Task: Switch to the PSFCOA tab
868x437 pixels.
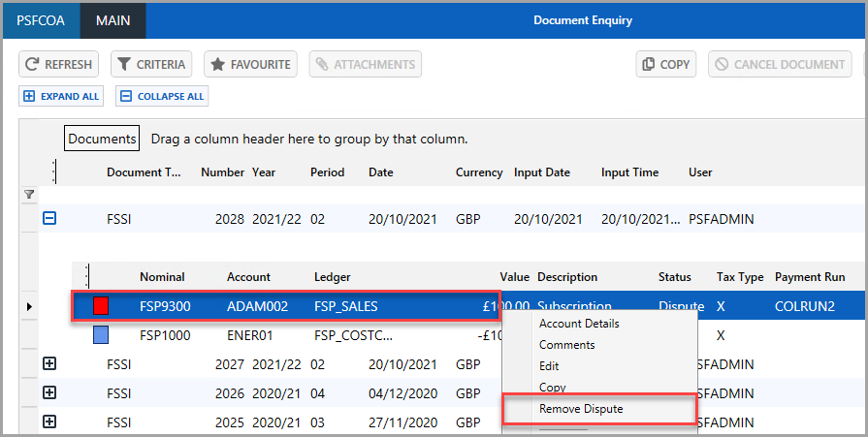Action: coord(41,20)
